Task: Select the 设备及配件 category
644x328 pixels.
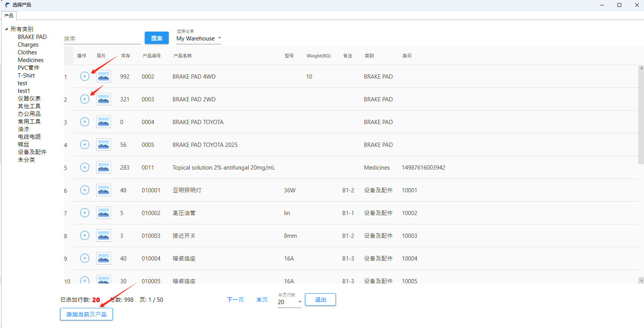Action: [x=32, y=152]
